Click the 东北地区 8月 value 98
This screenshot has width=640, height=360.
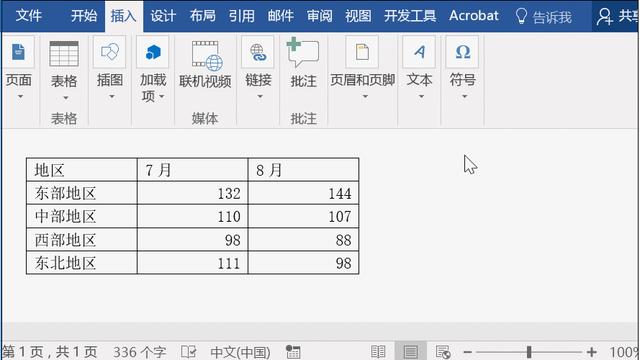point(304,263)
